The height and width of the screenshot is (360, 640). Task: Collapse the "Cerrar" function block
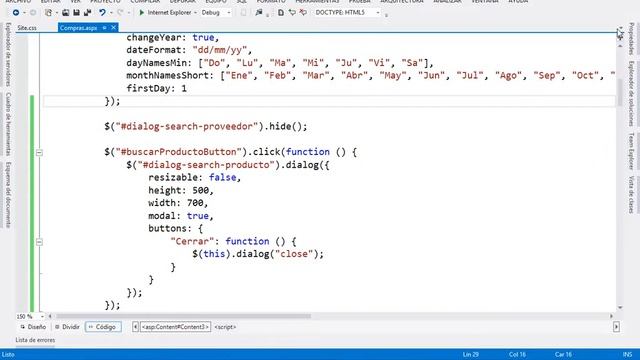point(39,242)
